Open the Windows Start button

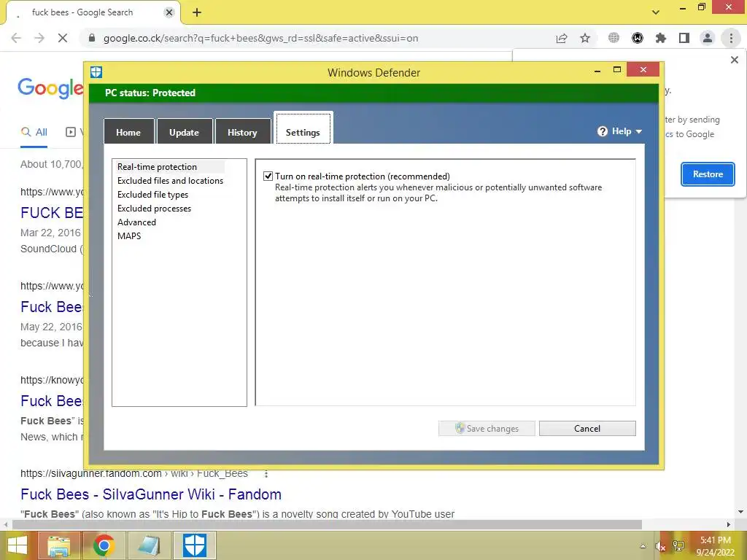coord(18,545)
